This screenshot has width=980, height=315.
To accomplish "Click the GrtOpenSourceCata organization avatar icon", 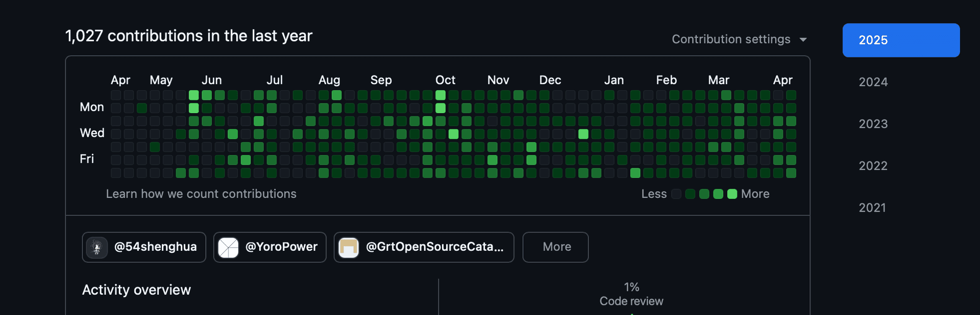I will coord(349,248).
